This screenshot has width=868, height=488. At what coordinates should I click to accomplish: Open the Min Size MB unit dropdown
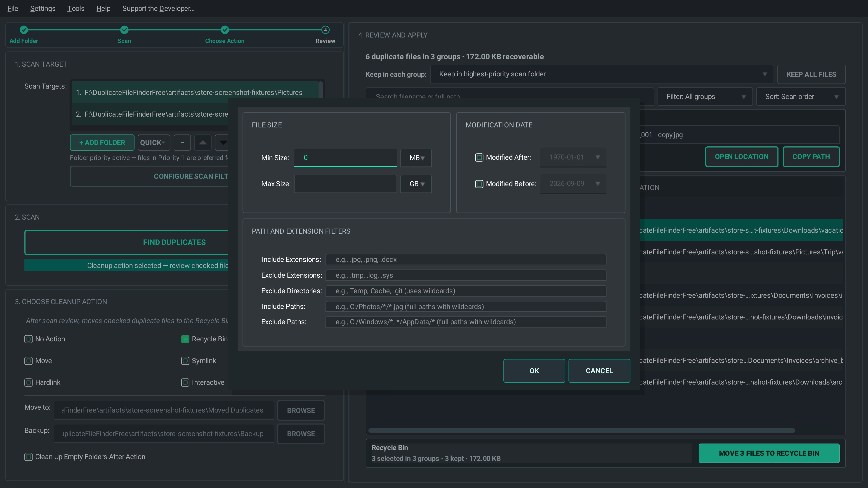(x=416, y=158)
